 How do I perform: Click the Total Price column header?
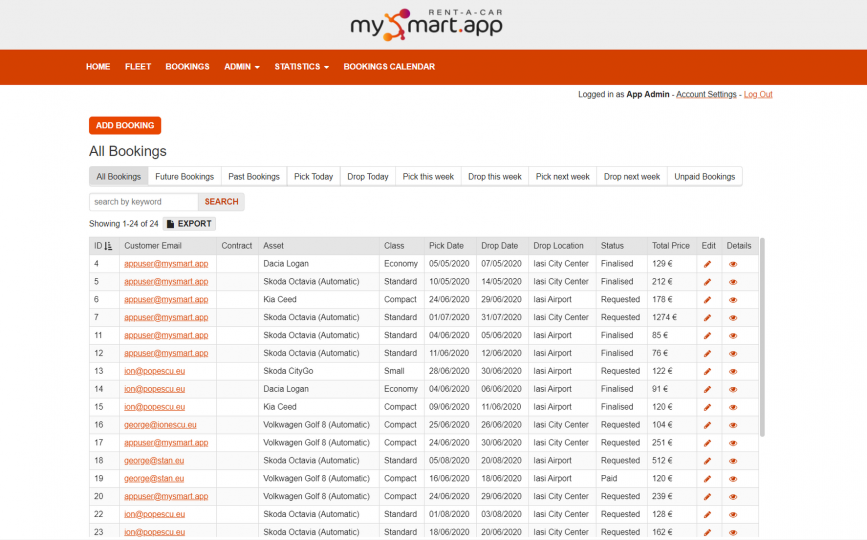[x=670, y=246]
